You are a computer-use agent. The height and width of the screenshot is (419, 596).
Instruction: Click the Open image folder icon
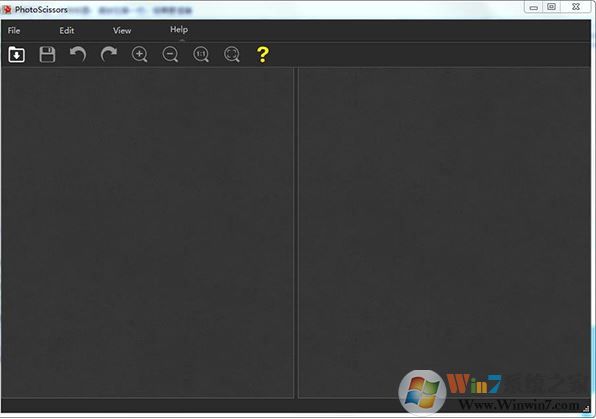point(16,54)
